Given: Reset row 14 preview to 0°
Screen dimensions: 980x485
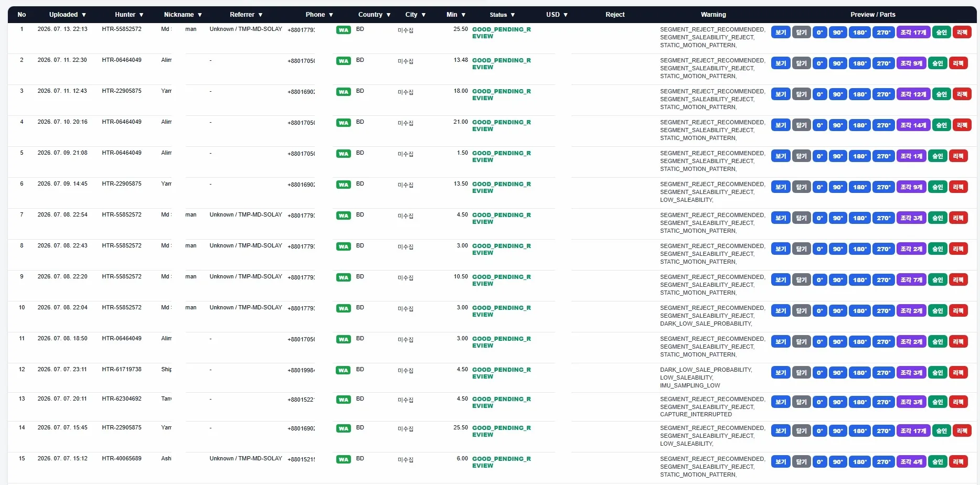Looking at the screenshot, I should pyautogui.click(x=819, y=431).
